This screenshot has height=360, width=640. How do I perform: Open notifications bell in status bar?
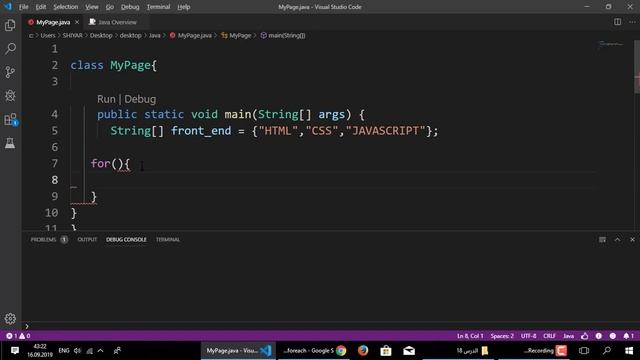[629, 336]
